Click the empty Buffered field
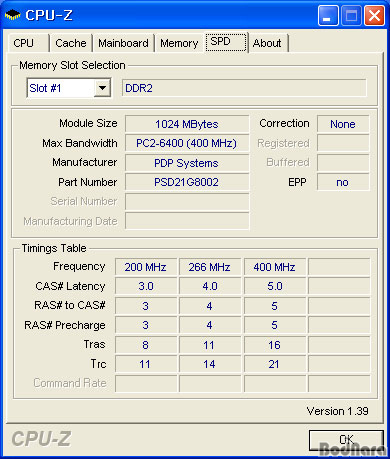Viewport: 390px width, 459px height. tap(343, 163)
